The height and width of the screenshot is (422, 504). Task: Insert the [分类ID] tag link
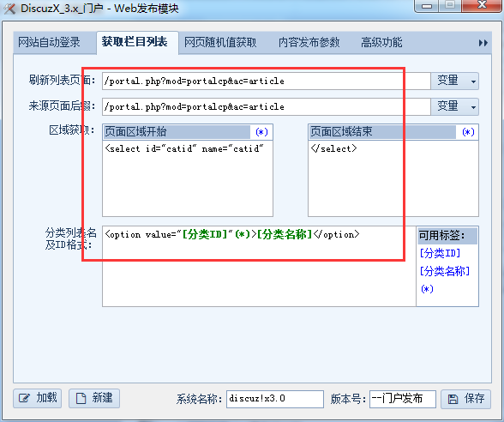440,253
